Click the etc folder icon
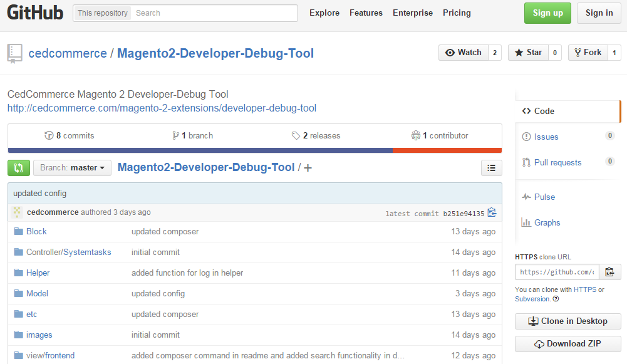 tap(18, 314)
